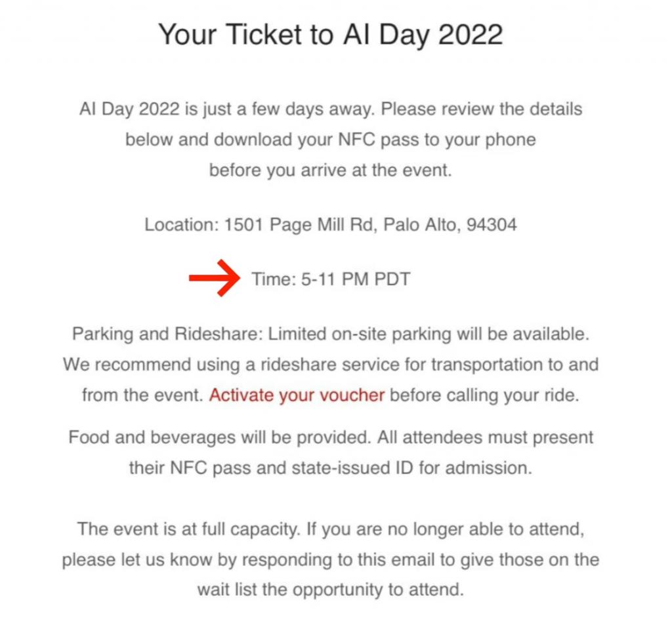Open the Activate your voucher link
This screenshot has width=672, height=625.
pos(297,395)
